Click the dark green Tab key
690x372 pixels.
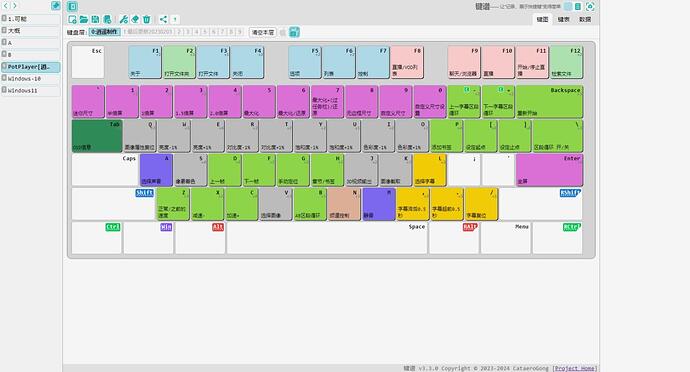(x=97, y=136)
